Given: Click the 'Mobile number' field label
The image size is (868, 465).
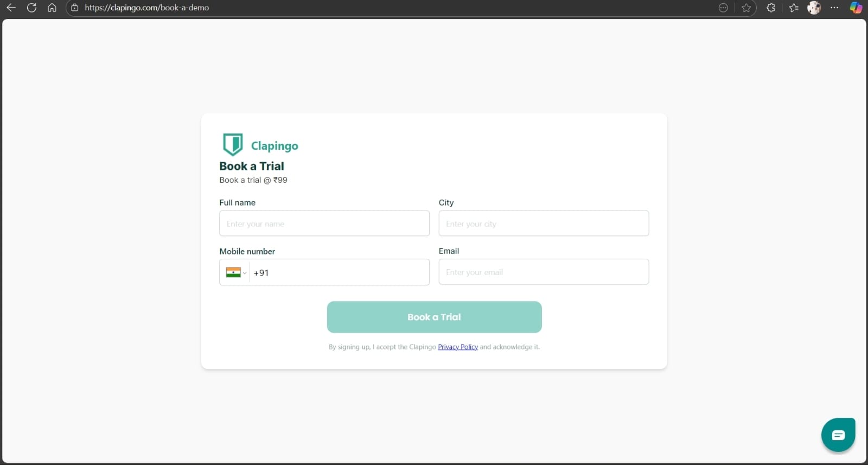Looking at the screenshot, I should coord(247,251).
